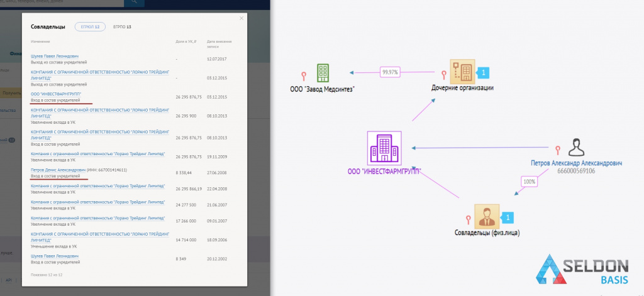The width and height of the screenshot is (644, 296).
Task: Open Лорано Трейдинг founder-entry link dated 08.10.2013
Action: tap(100, 134)
